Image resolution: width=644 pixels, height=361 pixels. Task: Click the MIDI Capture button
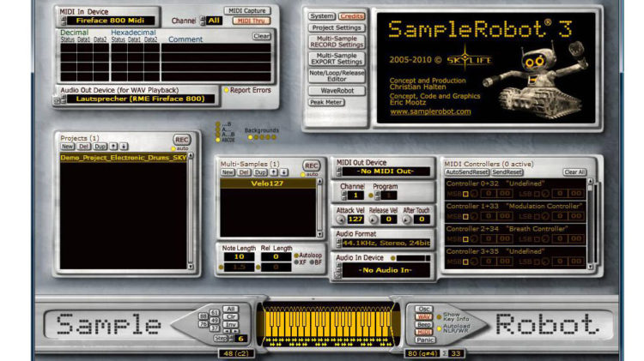pos(247,11)
